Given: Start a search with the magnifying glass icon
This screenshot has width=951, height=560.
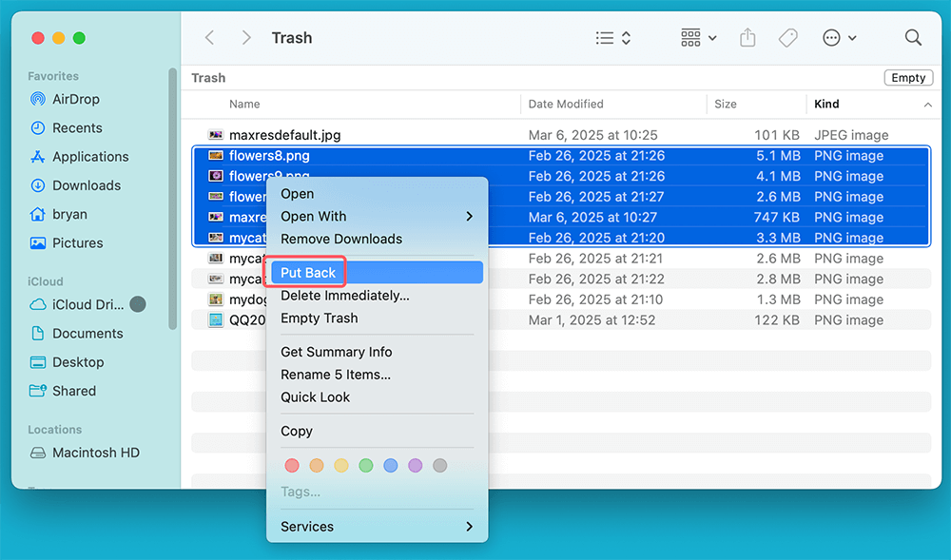Looking at the screenshot, I should point(913,37).
